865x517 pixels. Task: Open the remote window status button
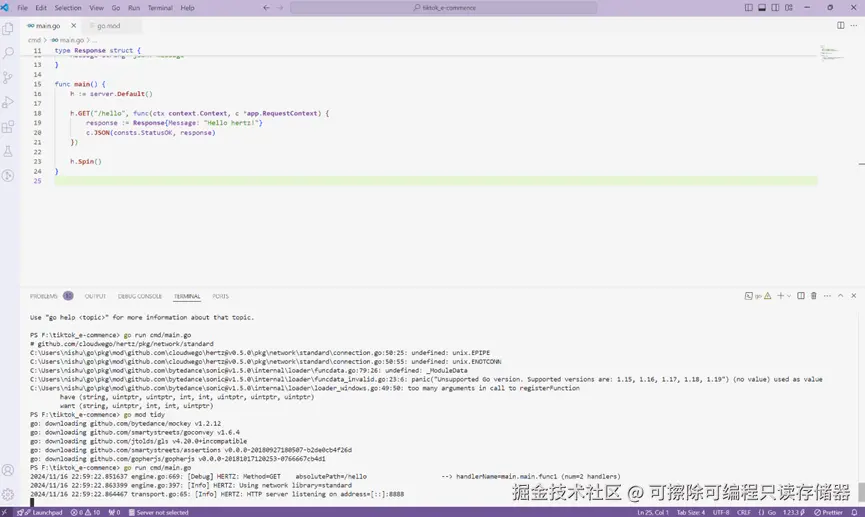pos(5,512)
